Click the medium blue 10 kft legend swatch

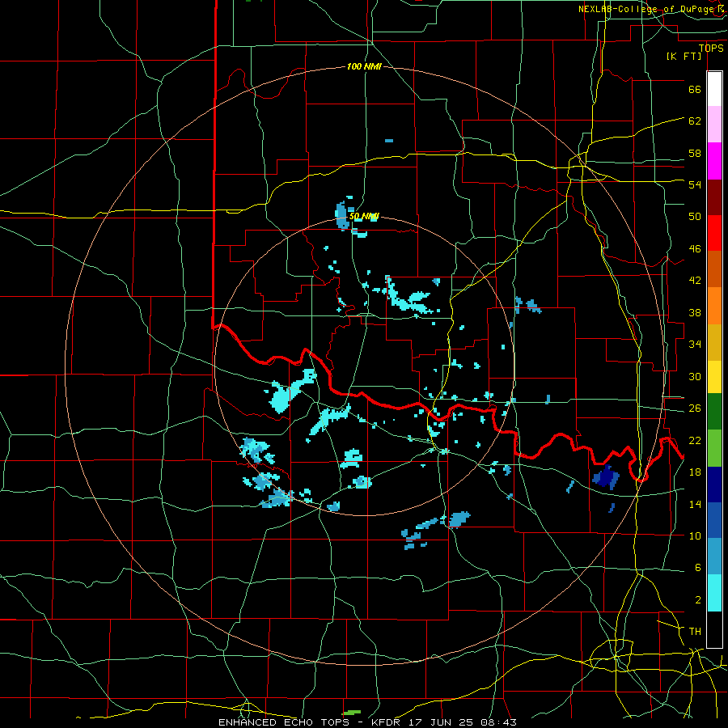point(714,520)
